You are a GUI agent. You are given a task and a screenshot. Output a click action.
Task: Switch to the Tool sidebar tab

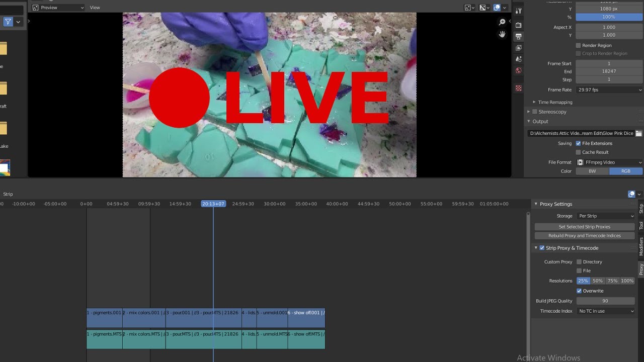point(641,226)
